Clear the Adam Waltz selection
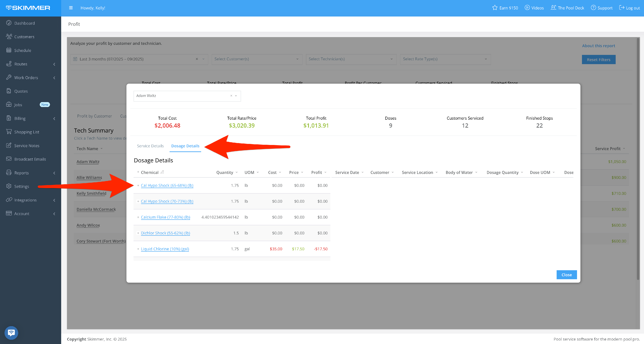644x344 pixels. pos(231,96)
